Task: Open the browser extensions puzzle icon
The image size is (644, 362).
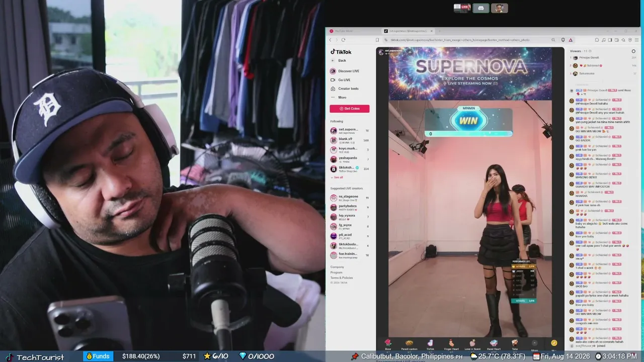Action: click(x=597, y=40)
